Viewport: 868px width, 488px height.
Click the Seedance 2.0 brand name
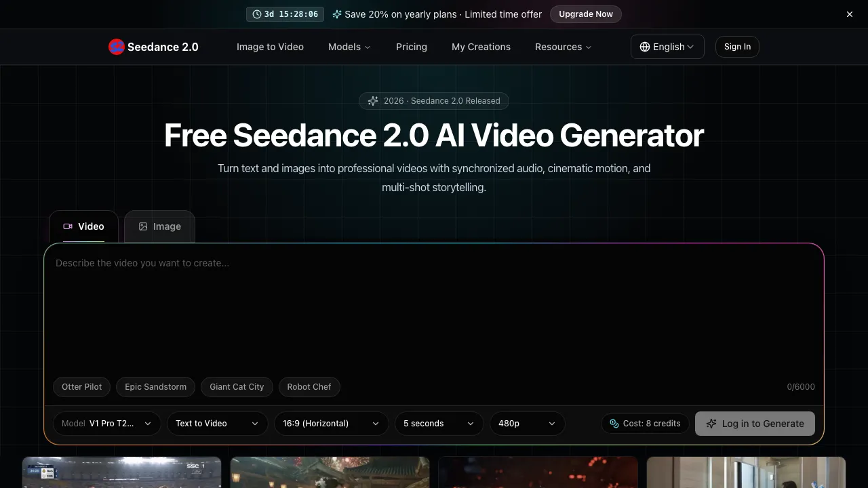163,47
